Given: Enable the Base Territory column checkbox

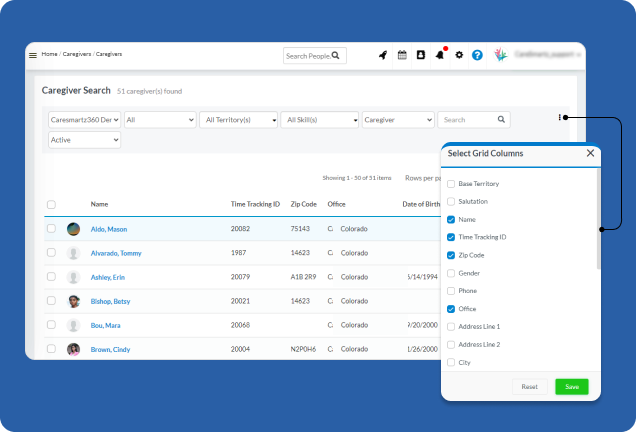Looking at the screenshot, I should pyautogui.click(x=451, y=184).
